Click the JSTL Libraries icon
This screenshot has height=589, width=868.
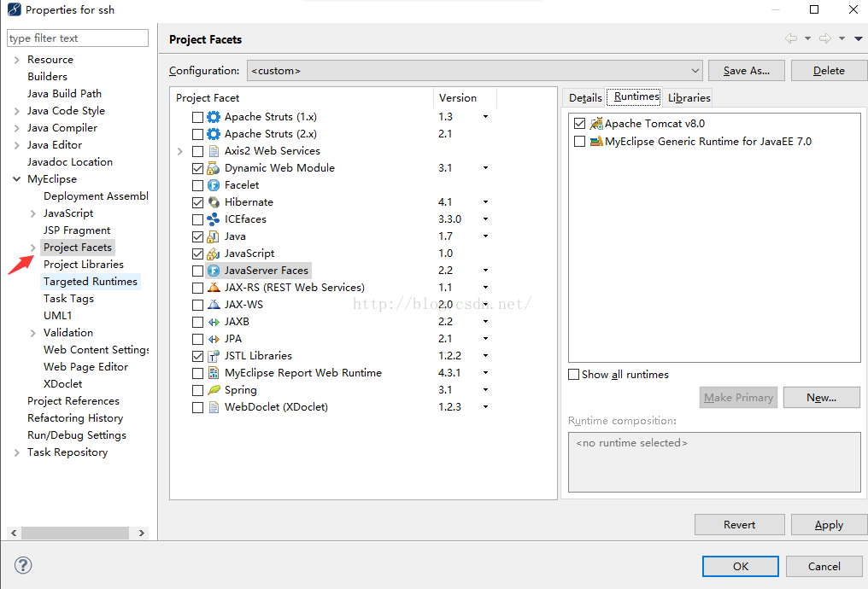pyautogui.click(x=214, y=356)
